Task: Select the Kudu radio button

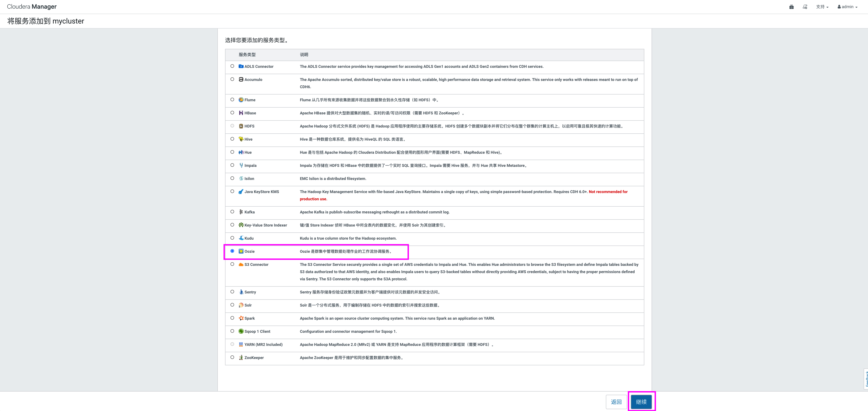Action: [232, 238]
